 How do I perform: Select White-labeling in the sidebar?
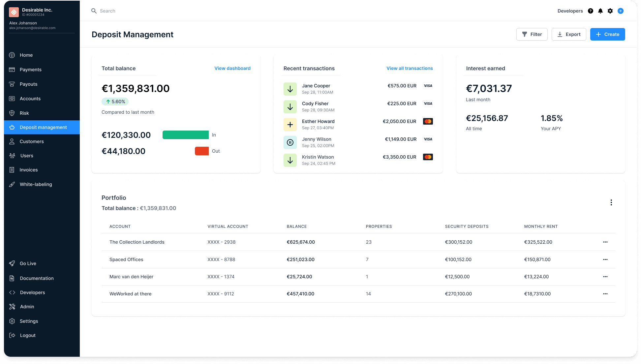[x=36, y=184]
